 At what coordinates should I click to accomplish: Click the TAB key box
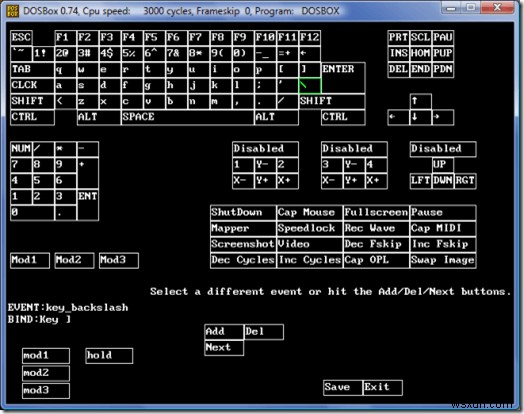click(x=32, y=70)
